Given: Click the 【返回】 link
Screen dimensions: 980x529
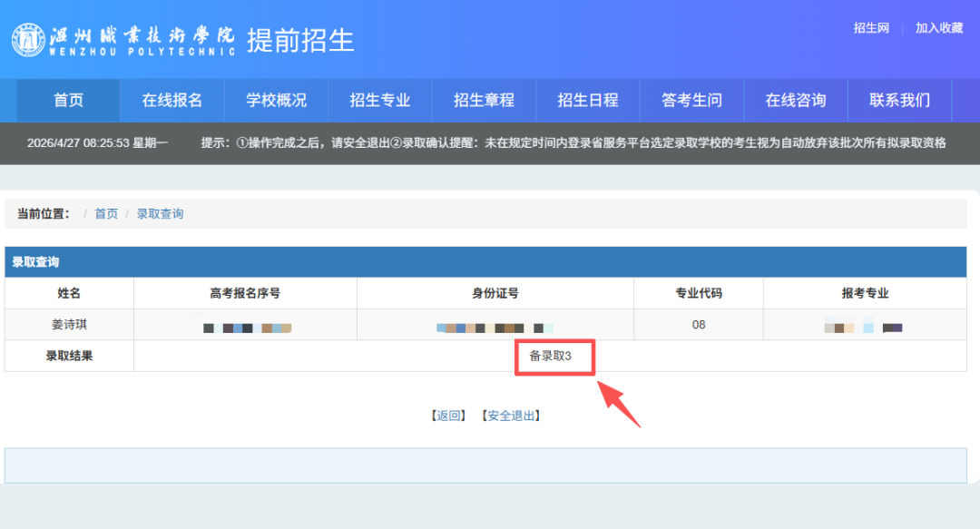Looking at the screenshot, I should click(448, 416).
